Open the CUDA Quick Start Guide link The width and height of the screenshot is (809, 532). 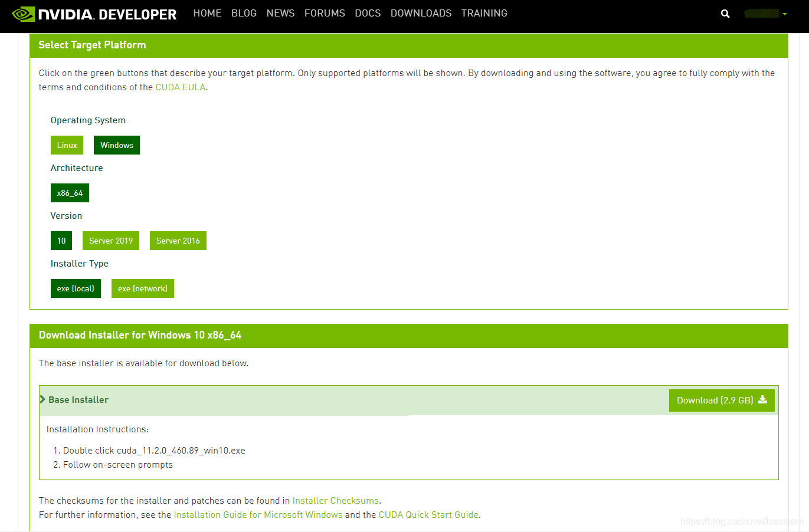pyautogui.click(x=428, y=515)
